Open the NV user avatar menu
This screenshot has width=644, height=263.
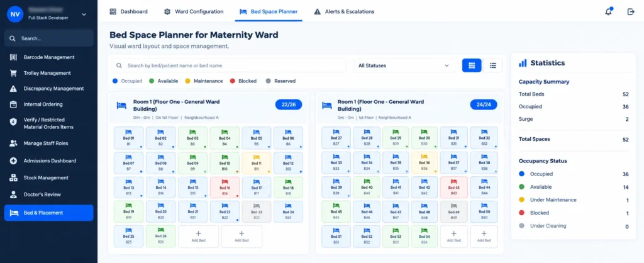pyautogui.click(x=15, y=14)
